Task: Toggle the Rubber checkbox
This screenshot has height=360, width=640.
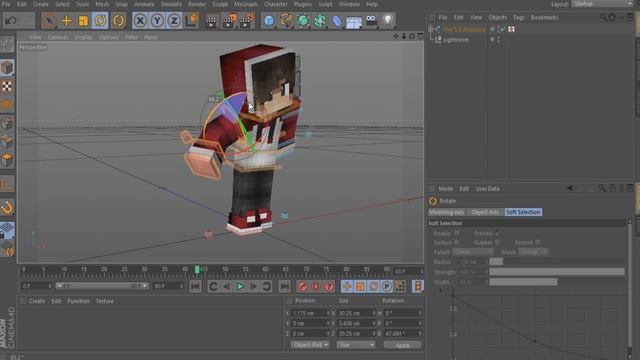Action: [x=497, y=242]
